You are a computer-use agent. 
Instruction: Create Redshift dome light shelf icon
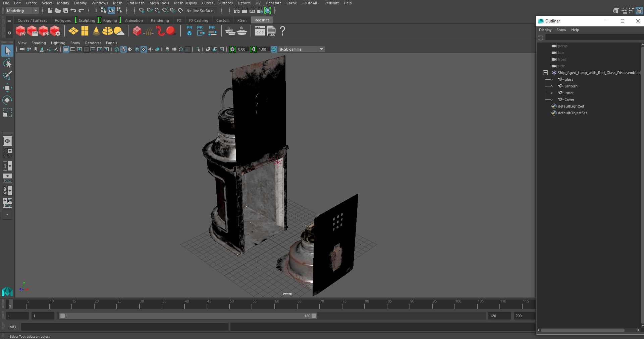(107, 31)
